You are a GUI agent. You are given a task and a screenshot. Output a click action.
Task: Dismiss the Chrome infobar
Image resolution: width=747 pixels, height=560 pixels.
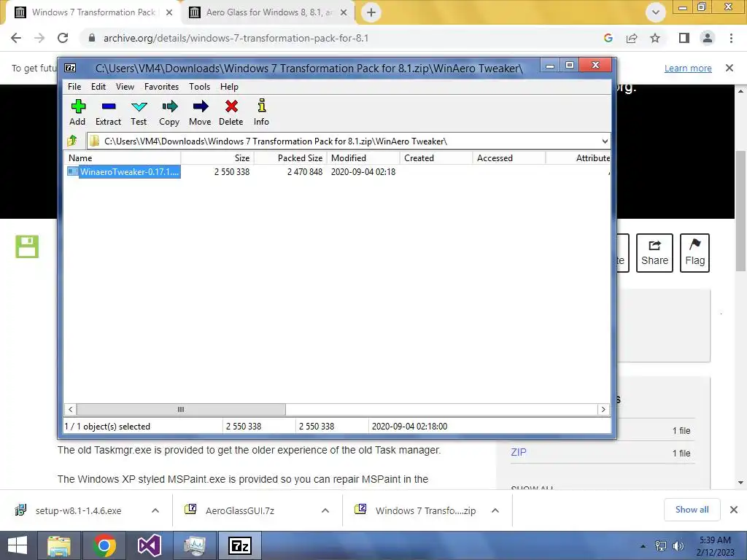729,68
